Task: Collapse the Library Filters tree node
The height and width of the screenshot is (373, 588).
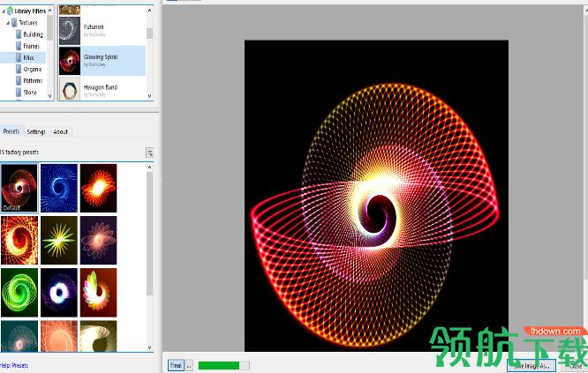Action: (4, 11)
